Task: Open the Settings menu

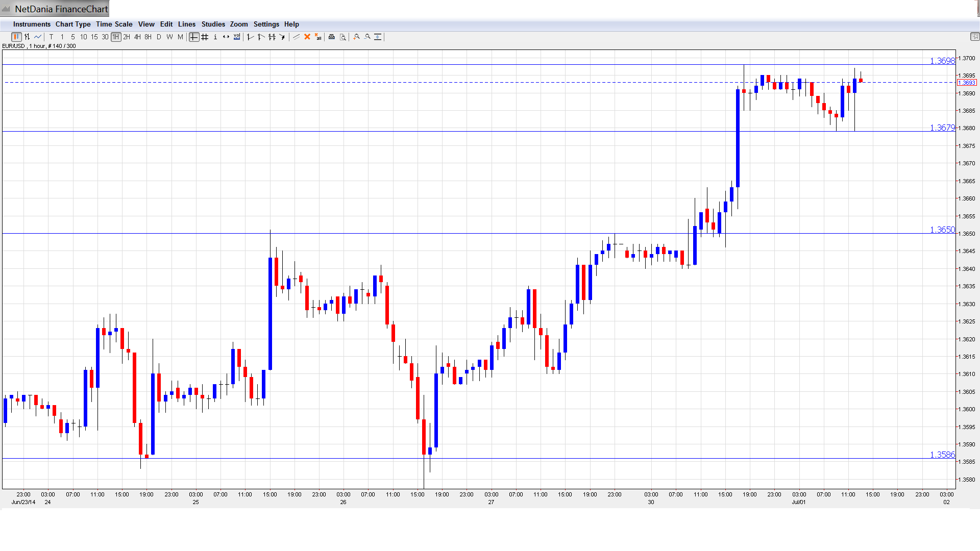Action: point(266,24)
